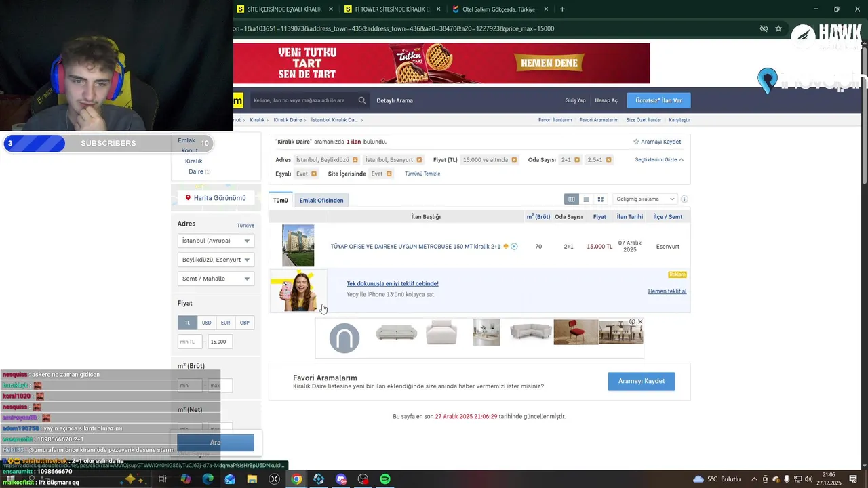This screenshot has width=868, height=488.
Task: Click Ücretsiz İlan Ver button
Action: [x=658, y=100]
